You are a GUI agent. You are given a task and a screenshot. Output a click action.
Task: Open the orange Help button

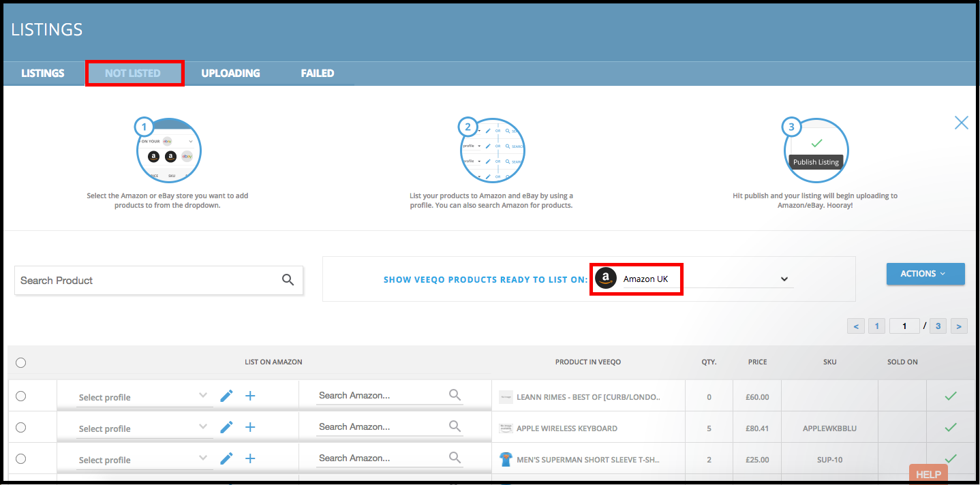click(x=928, y=474)
